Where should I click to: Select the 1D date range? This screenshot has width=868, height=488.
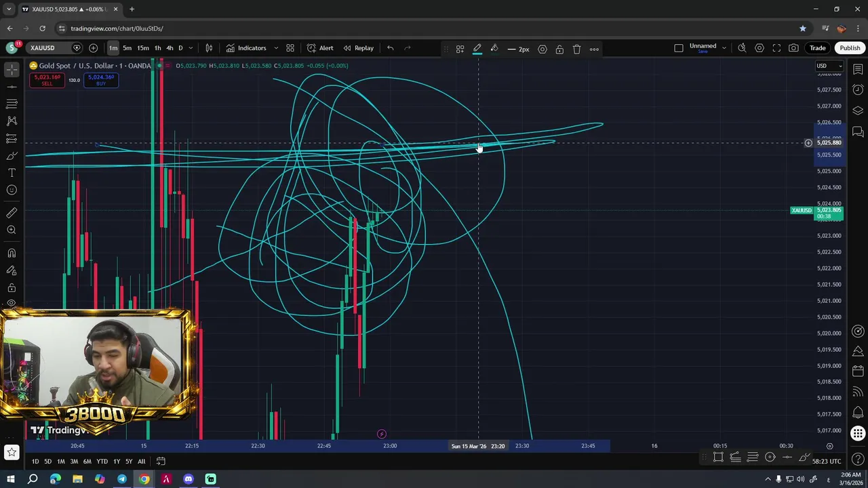click(x=35, y=462)
